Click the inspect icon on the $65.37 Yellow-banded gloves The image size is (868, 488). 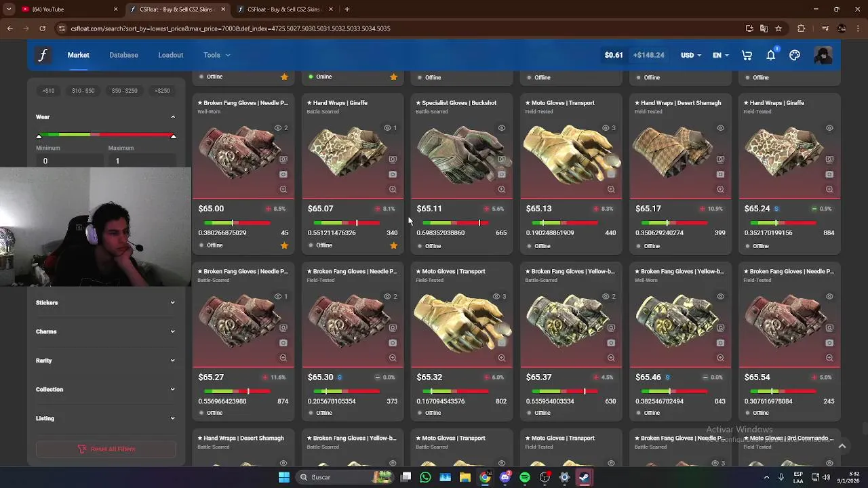611,328
